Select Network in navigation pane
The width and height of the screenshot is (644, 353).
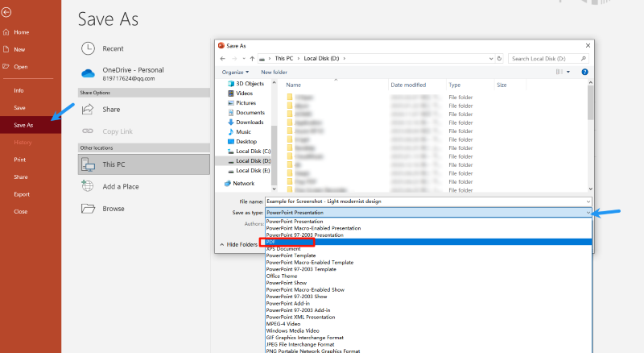[x=239, y=184]
